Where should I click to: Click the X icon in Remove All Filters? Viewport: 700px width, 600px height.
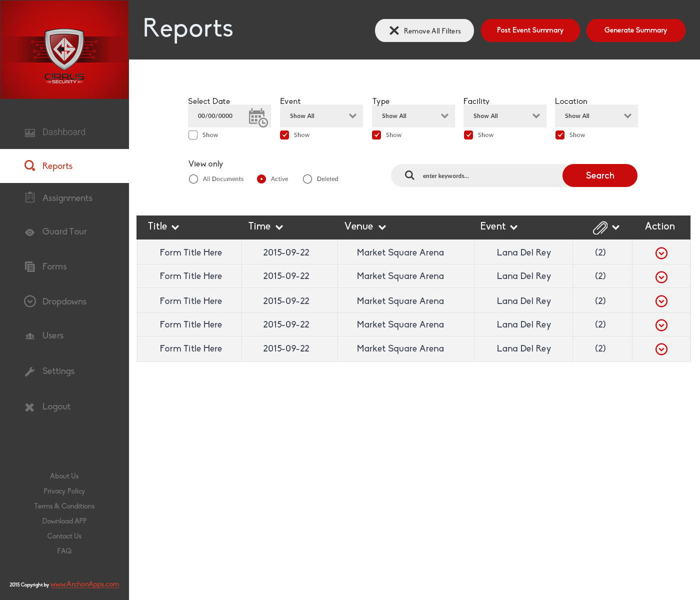click(x=394, y=30)
